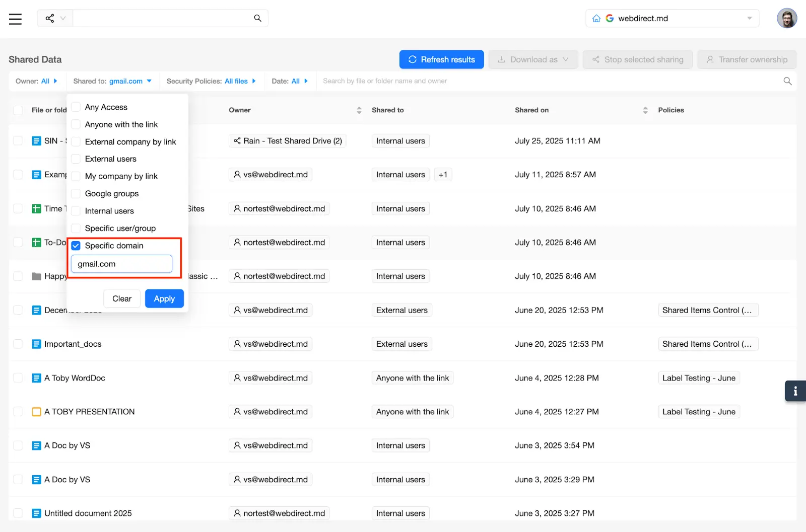Image resolution: width=806 pixels, height=532 pixels.
Task: Select the Important_docs row checkbox
Action: point(18,344)
